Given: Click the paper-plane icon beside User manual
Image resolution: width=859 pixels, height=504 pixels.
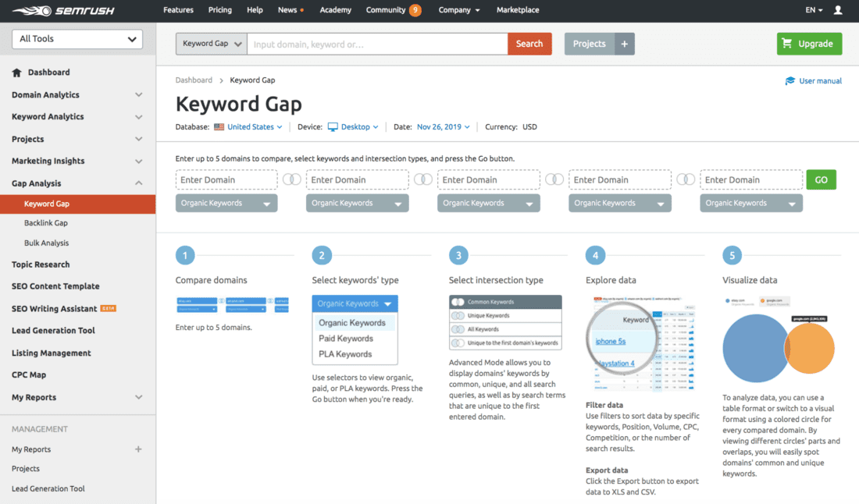Looking at the screenshot, I should coord(789,80).
